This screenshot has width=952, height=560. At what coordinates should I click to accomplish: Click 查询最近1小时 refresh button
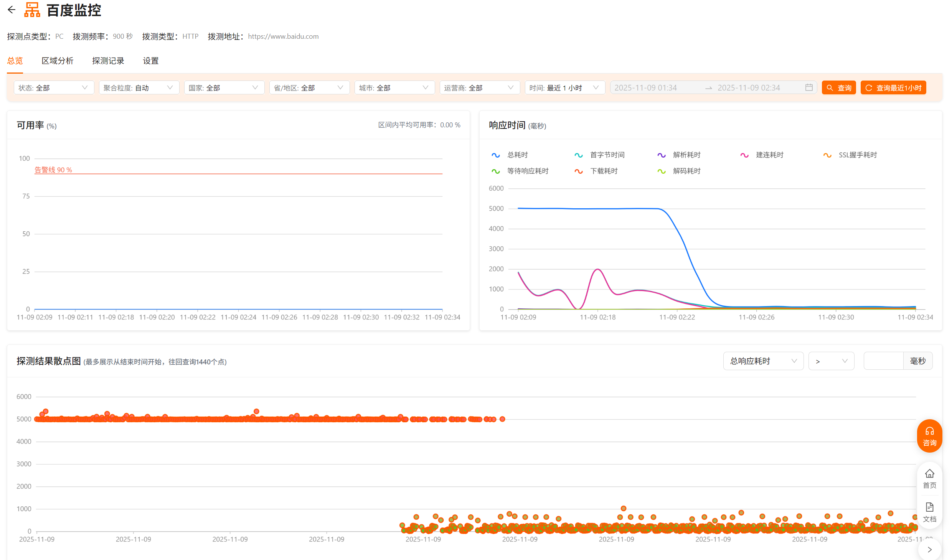[x=893, y=88]
